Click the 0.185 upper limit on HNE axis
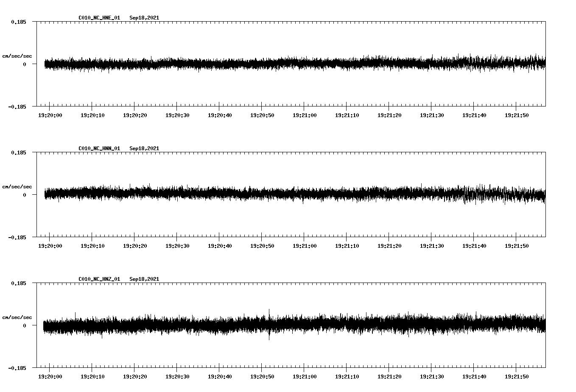This screenshot has width=576, height=392. click(18, 22)
